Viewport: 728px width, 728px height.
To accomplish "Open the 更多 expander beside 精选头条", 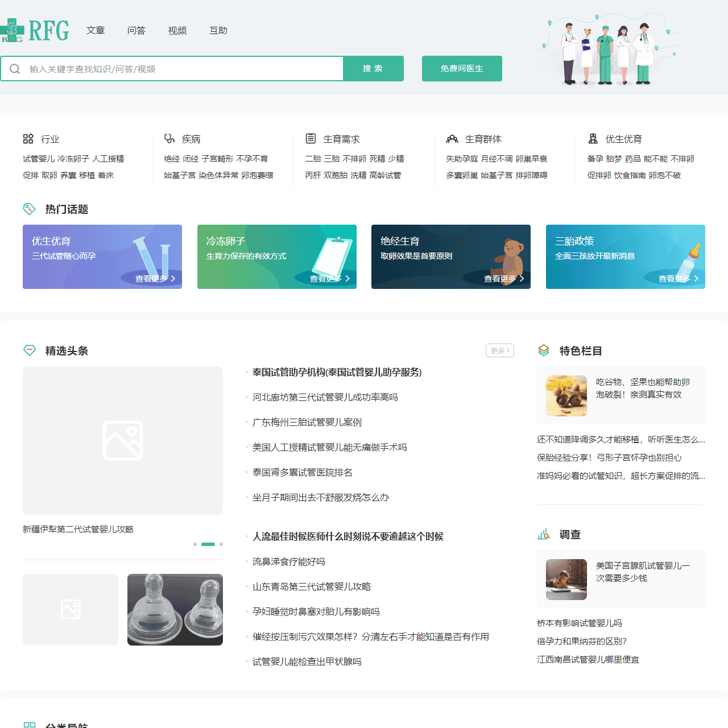I will pyautogui.click(x=499, y=350).
